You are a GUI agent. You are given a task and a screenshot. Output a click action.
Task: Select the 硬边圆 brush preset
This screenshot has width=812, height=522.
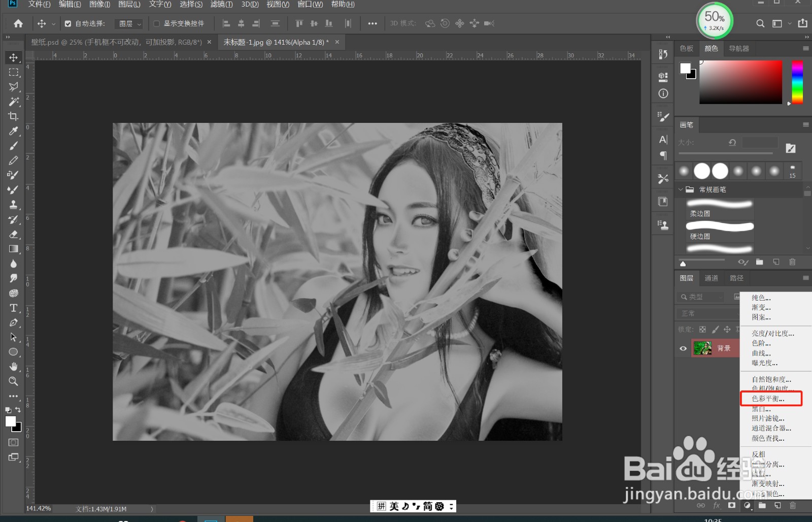tap(720, 232)
